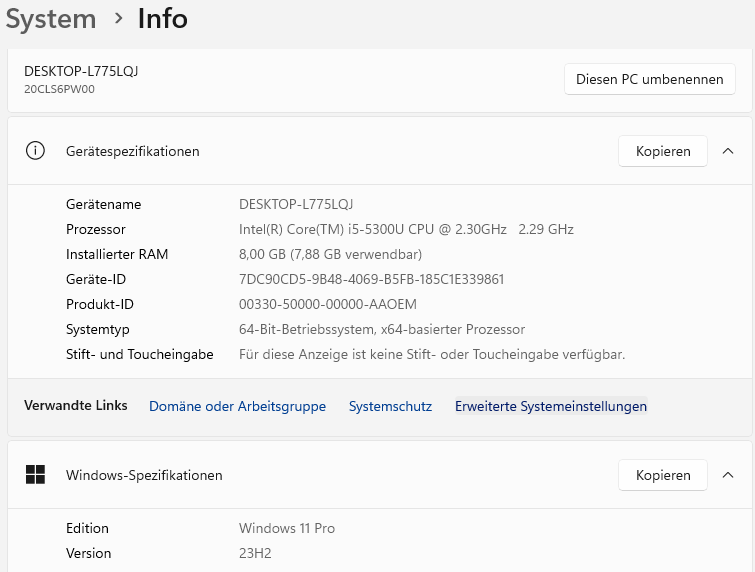Viewport: 755px width, 572px height.
Task: Open Domäne oder Arbeitsgruppe link
Action: (x=237, y=406)
